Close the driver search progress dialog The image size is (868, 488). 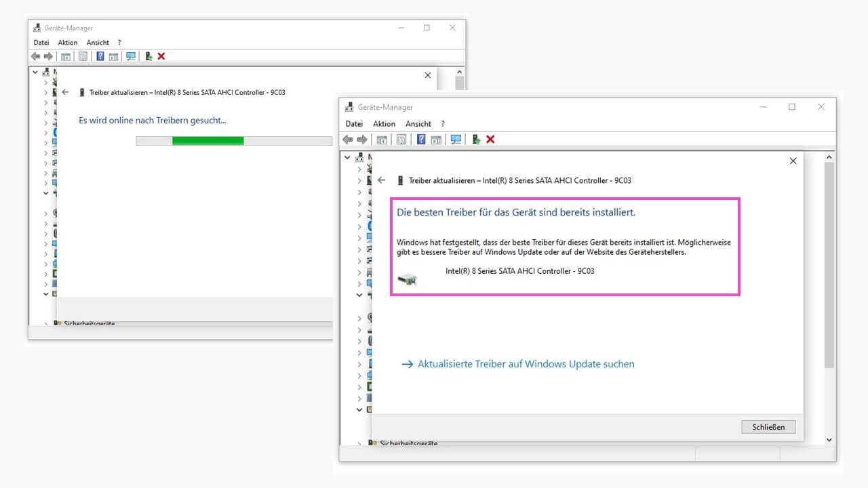tap(427, 75)
